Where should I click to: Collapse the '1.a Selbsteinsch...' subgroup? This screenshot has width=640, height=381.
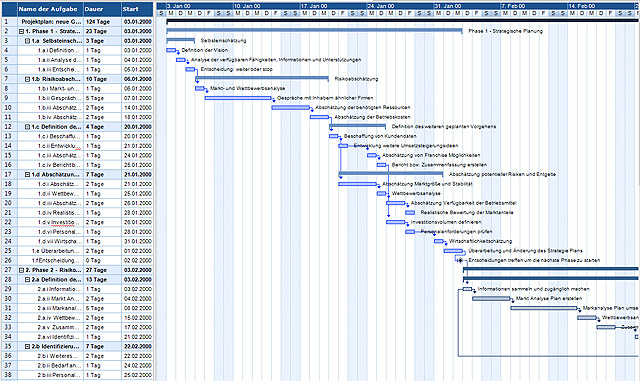point(27,41)
